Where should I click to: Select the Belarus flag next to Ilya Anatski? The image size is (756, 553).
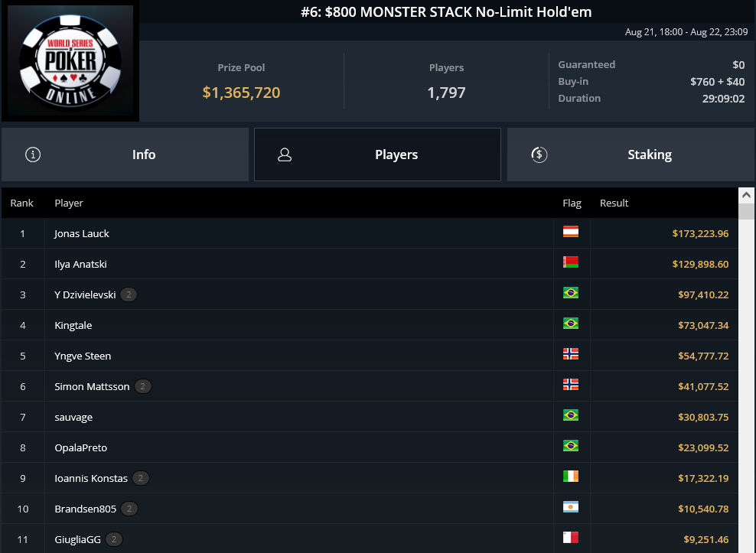coord(570,263)
